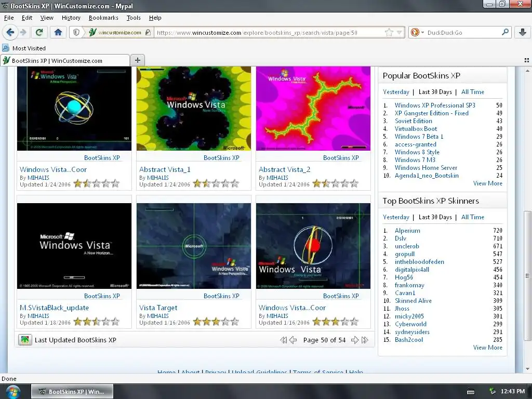The width and height of the screenshot is (532, 399).
Task: Click the rating stars for Abstract Vista_2
Action: [336, 183]
